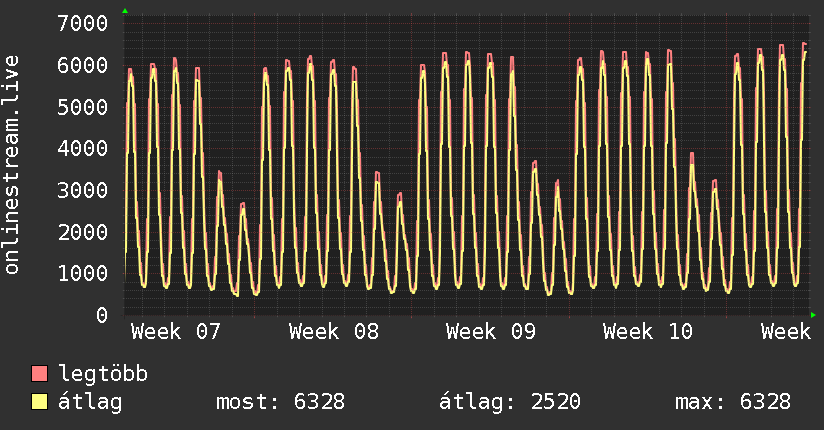Select the Week 10 axis label
This screenshot has width=824, height=430.
click(648, 332)
